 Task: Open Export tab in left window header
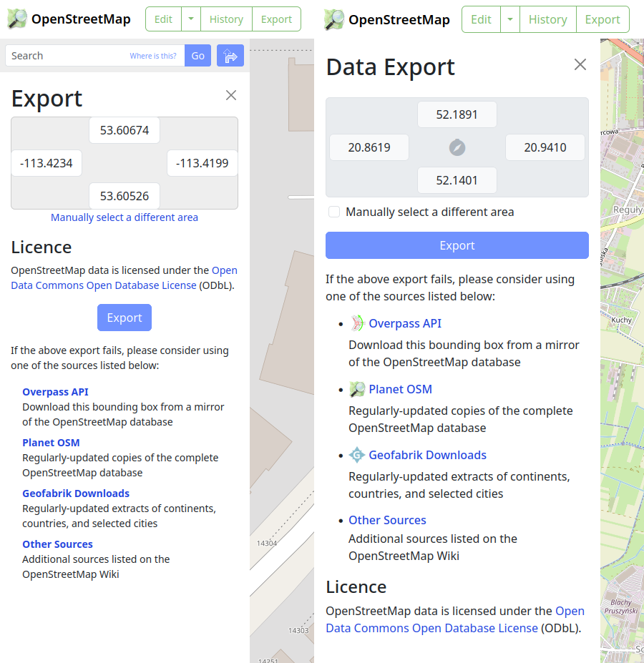(276, 19)
